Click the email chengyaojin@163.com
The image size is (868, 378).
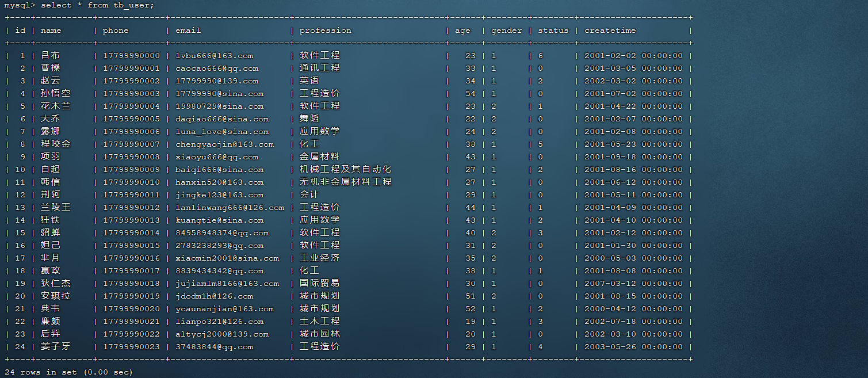pos(224,144)
